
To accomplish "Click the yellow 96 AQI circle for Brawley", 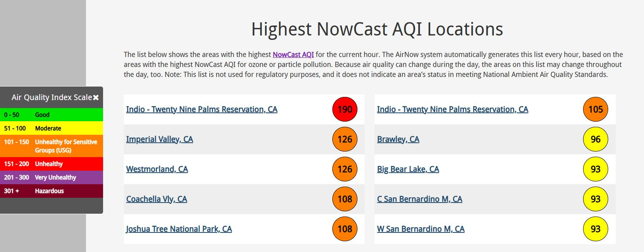I will click(x=595, y=139).
